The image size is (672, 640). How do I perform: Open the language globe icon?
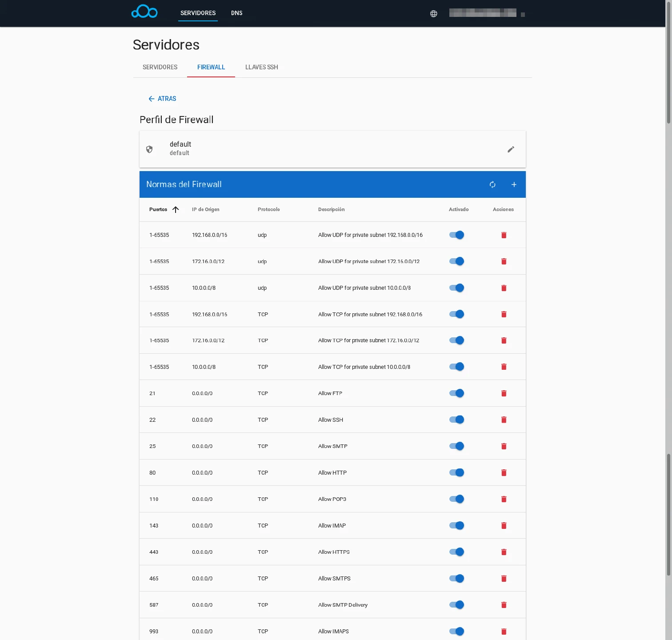point(433,14)
